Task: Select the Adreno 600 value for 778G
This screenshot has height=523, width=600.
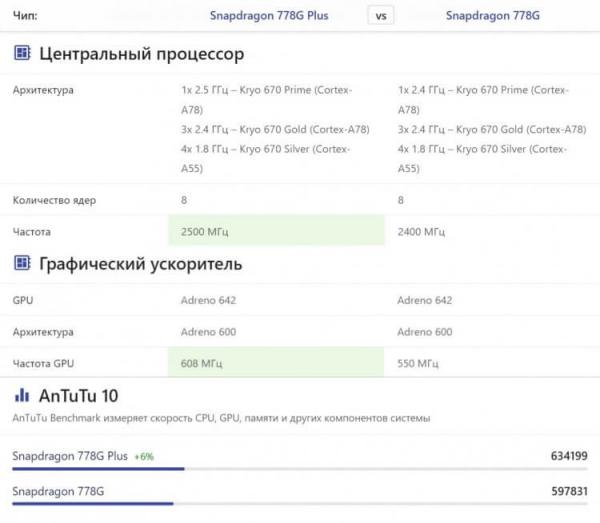Action: [x=425, y=332]
